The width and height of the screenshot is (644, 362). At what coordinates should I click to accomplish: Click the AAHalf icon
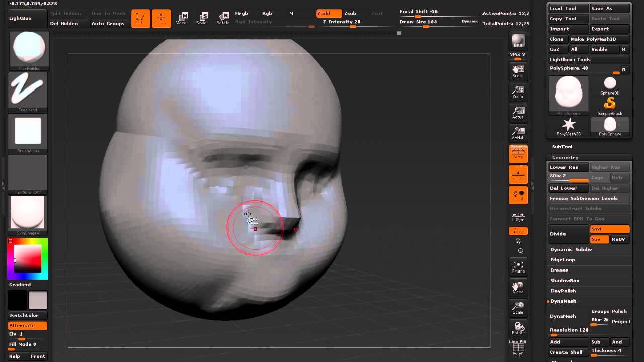(518, 133)
